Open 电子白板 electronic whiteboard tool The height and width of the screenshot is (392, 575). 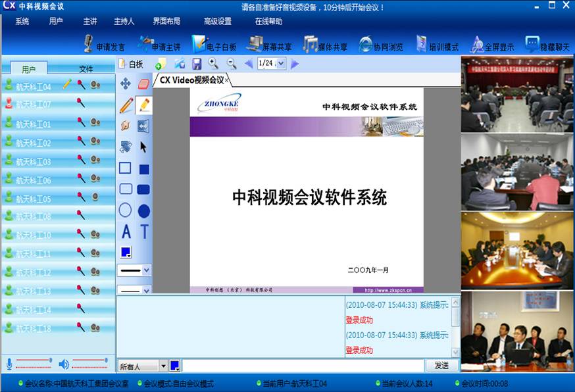[214, 45]
